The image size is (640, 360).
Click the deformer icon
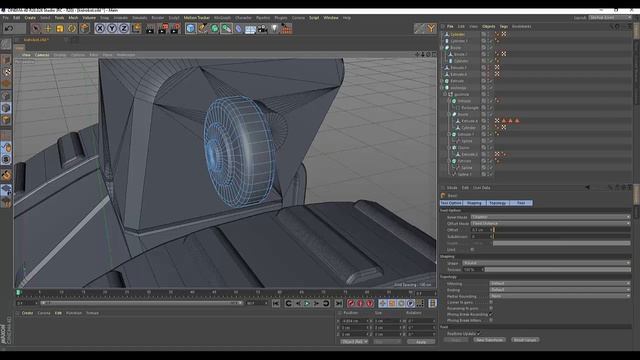point(238,28)
